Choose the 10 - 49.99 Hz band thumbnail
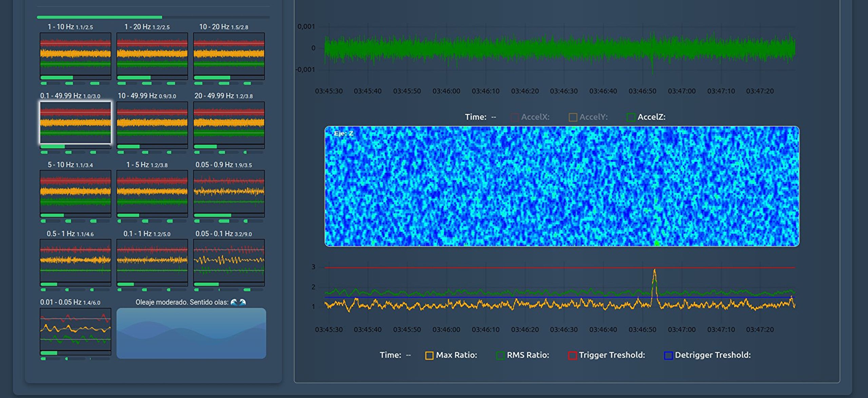The height and width of the screenshot is (398, 868). click(152, 123)
